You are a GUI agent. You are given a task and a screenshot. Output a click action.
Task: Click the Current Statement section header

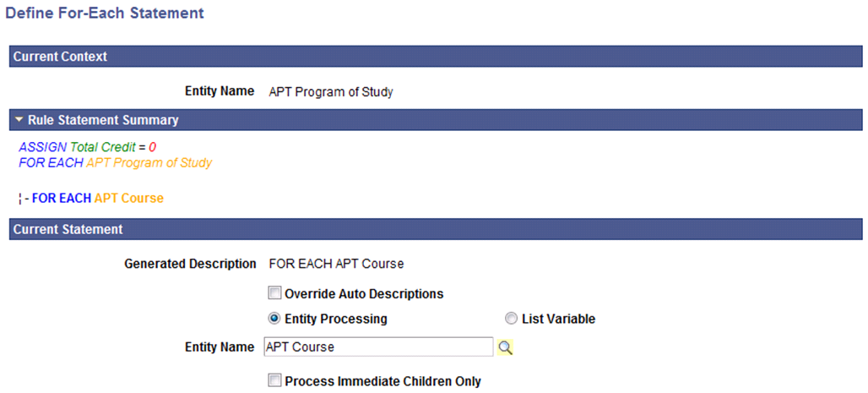click(x=436, y=229)
